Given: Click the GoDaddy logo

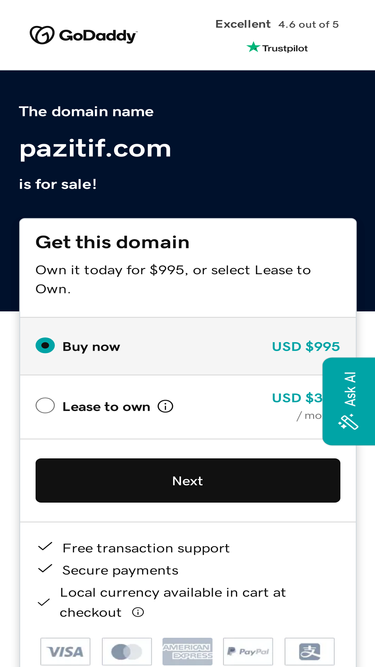Looking at the screenshot, I should [83, 35].
